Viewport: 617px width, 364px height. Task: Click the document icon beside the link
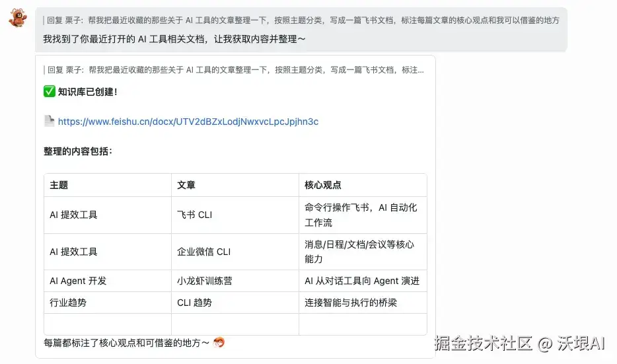[x=49, y=121]
